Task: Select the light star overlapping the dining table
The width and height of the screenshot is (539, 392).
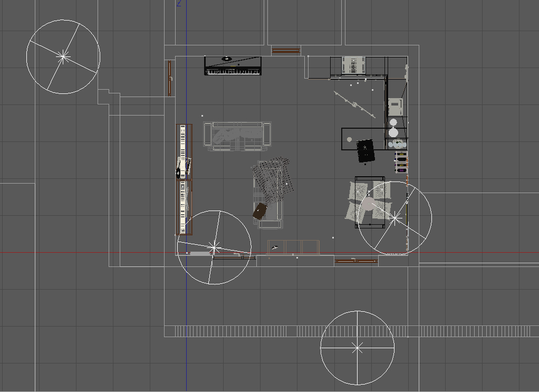Action: point(395,218)
